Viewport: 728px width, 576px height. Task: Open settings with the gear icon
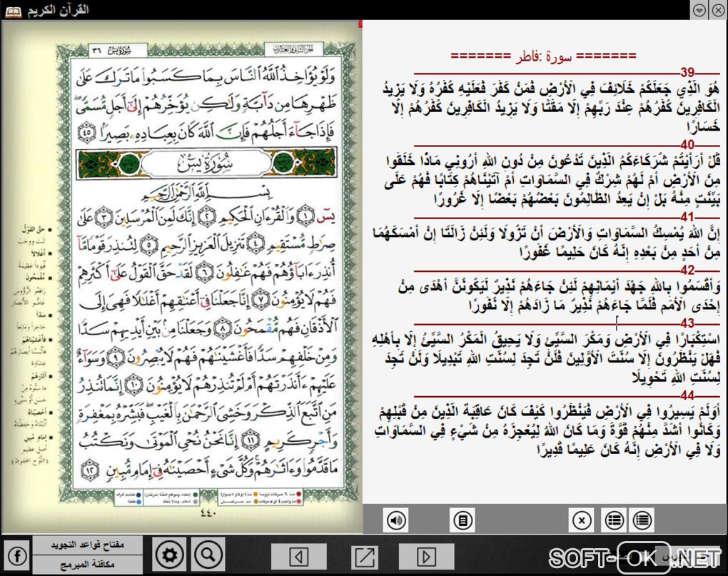170,555
